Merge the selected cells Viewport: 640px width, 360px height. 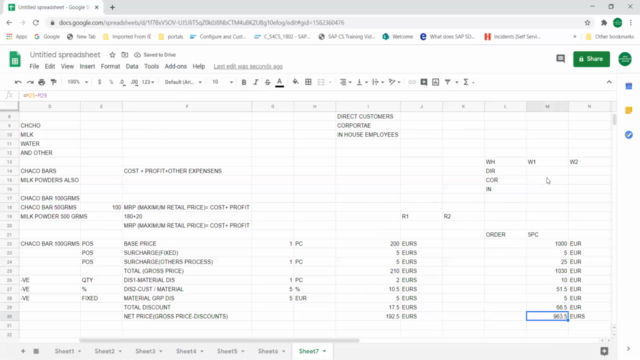321,82
